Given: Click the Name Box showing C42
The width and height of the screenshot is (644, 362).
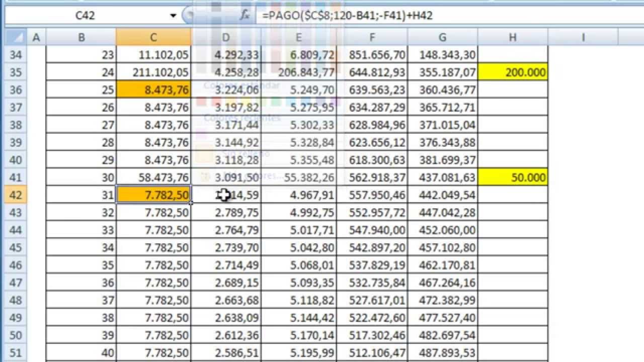Looking at the screenshot, I should pos(86,16).
